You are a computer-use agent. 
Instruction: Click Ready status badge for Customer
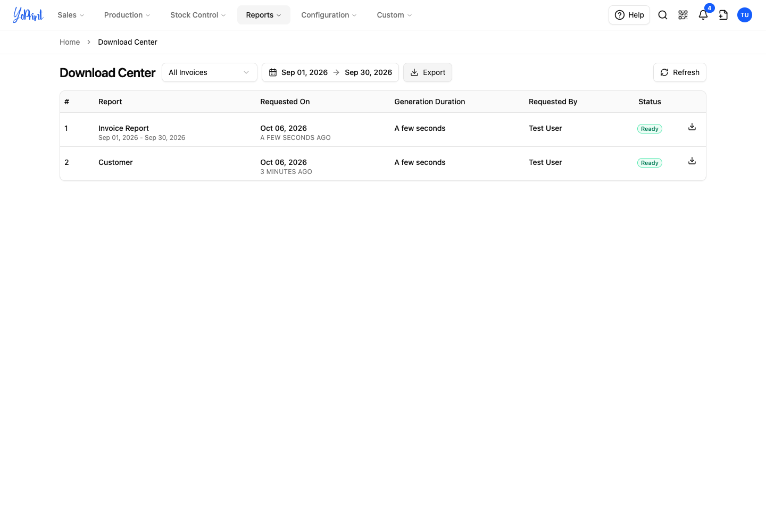click(x=650, y=163)
